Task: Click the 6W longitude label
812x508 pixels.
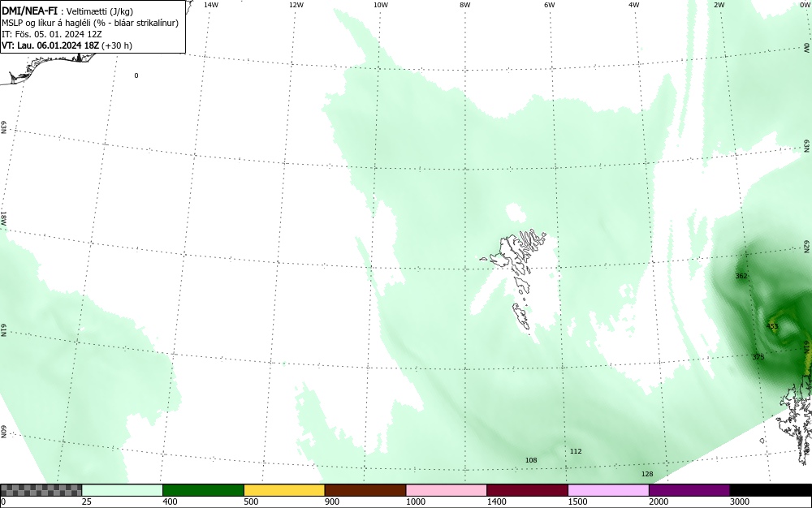Action: click(x=550, y=5)
